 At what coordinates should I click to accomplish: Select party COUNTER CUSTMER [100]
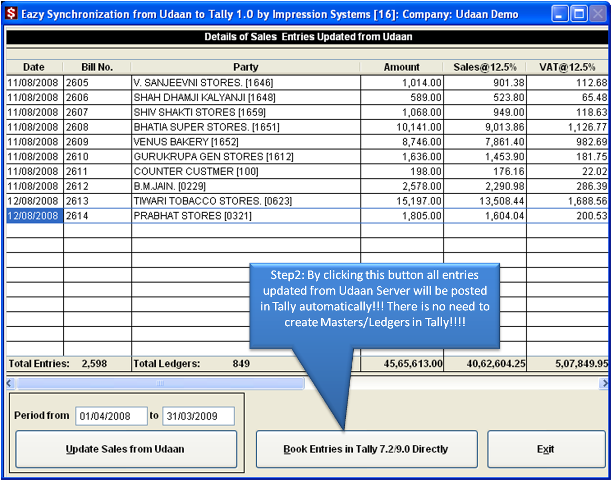tap(246, 171)
